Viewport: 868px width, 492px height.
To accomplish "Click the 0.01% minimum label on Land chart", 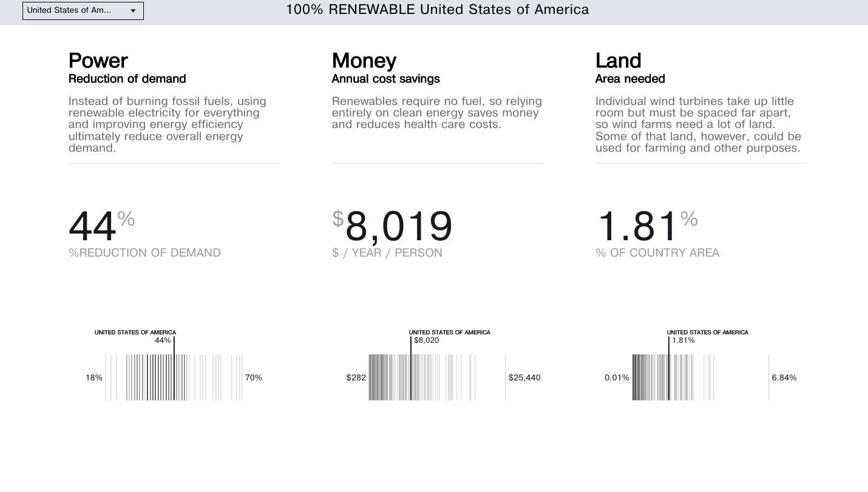I will [617, 378].
